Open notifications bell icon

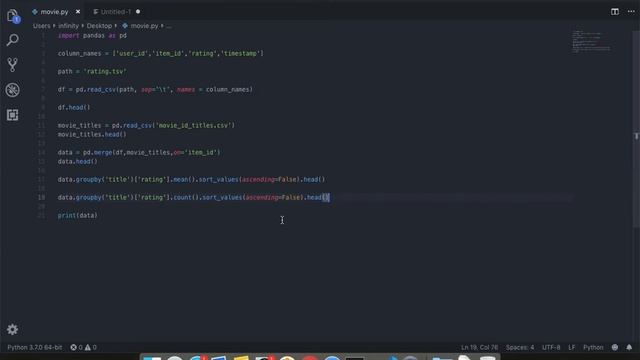tap(629, 347)
